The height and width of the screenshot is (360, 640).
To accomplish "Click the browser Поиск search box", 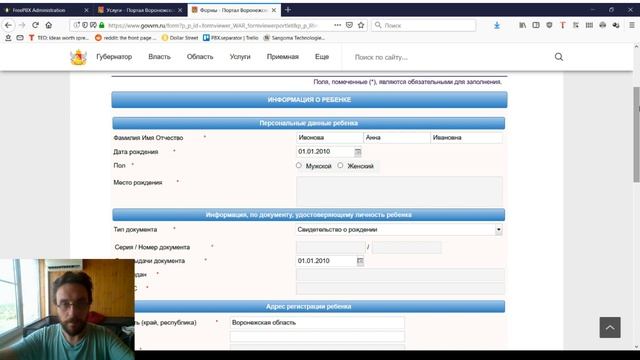I will point(424,25).
